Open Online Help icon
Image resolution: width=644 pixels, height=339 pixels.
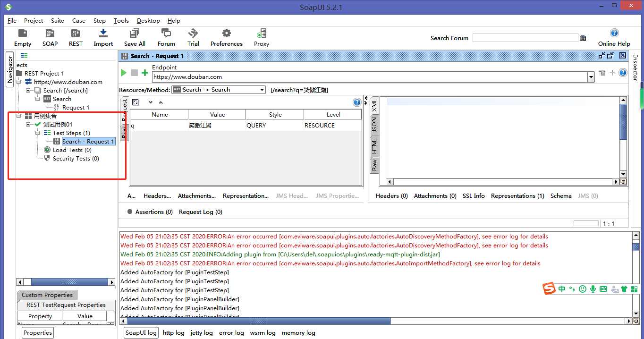614,33
